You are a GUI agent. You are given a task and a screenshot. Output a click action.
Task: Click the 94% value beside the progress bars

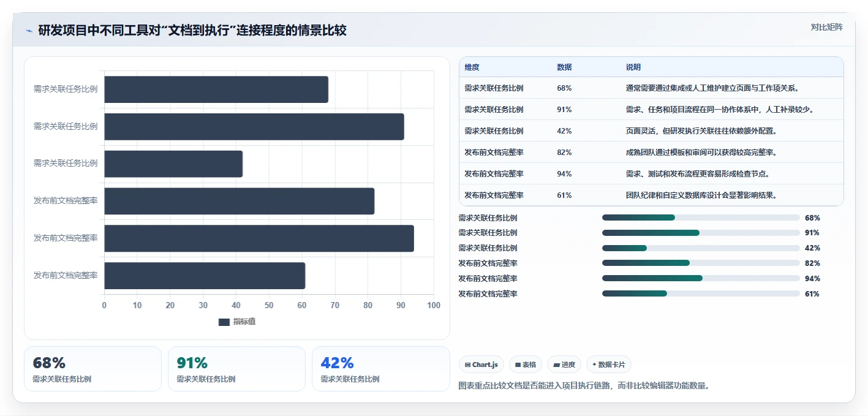tap(812, 278)
